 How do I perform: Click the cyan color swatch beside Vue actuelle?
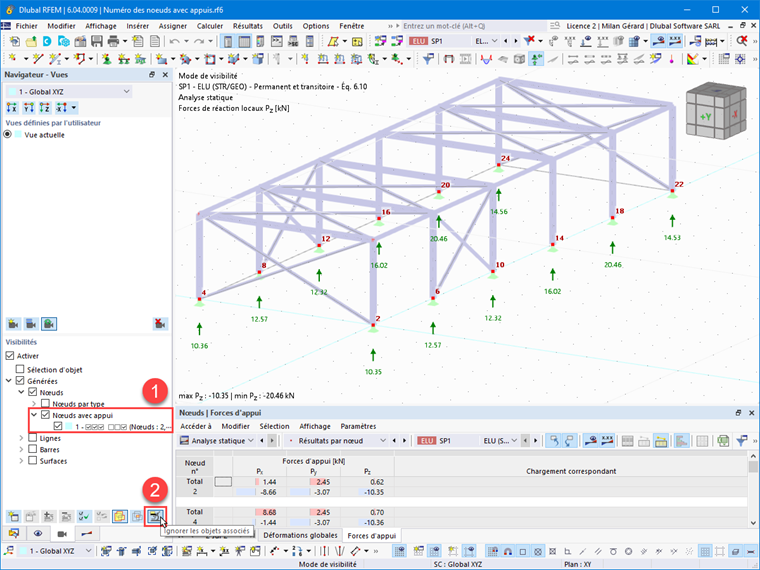point(18,135)
